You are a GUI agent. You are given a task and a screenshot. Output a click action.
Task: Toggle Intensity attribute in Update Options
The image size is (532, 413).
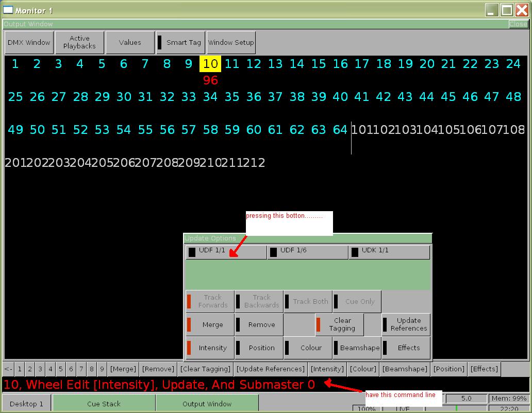coord(210,348)
